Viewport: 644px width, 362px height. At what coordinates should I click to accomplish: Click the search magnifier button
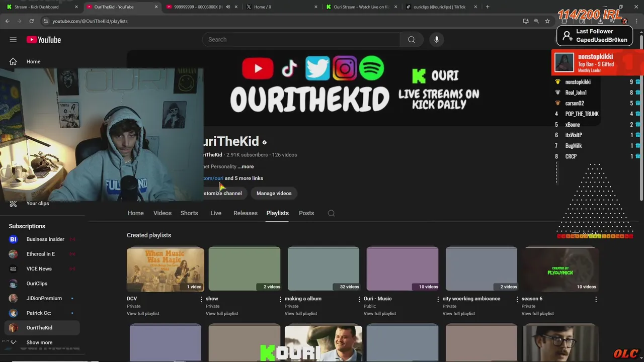[x=412, y=40]
